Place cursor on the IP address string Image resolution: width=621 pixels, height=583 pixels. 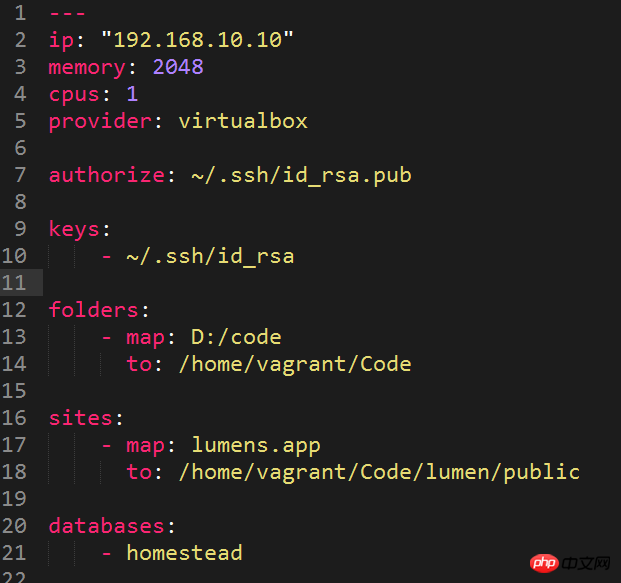click(203, 40)
